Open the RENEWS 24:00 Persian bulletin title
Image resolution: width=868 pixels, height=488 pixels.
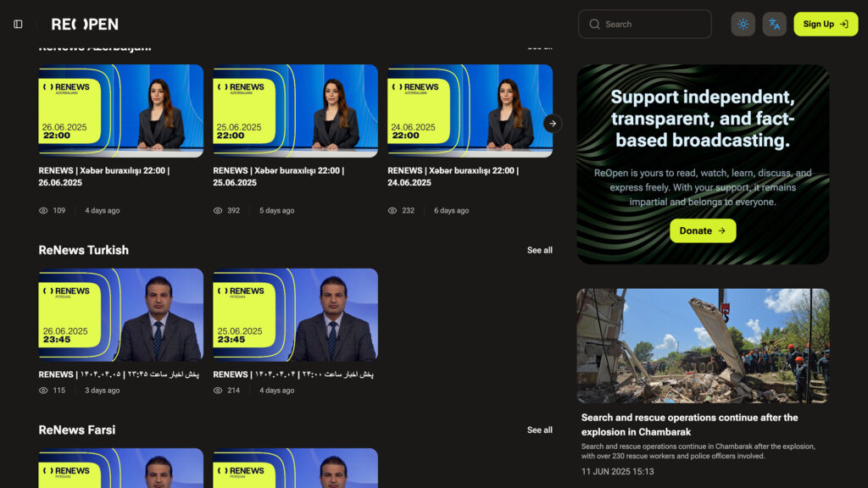pos(293,374)
